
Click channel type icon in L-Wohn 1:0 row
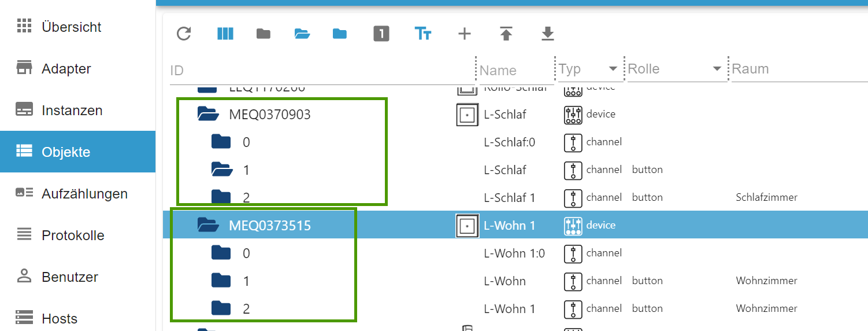click(x=573, y=253)
